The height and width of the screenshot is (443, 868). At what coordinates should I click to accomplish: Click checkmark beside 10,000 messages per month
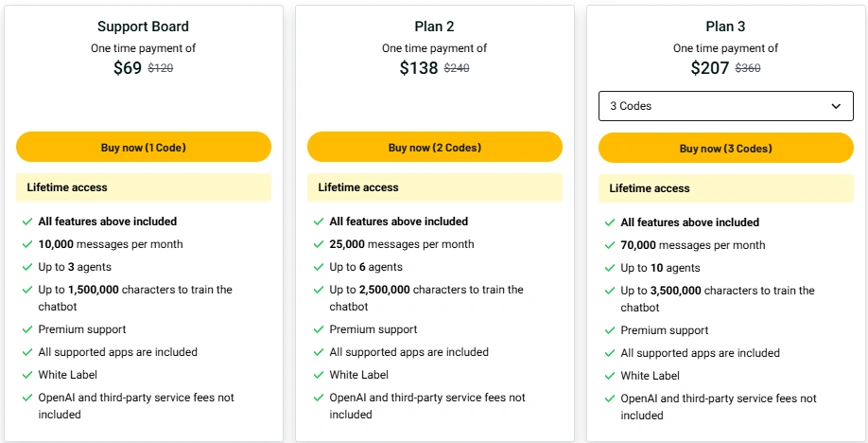27,244
